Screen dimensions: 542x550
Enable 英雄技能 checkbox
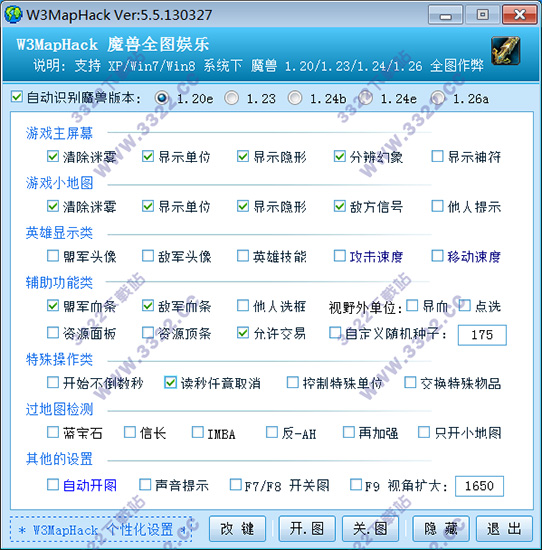pos(243,256)
